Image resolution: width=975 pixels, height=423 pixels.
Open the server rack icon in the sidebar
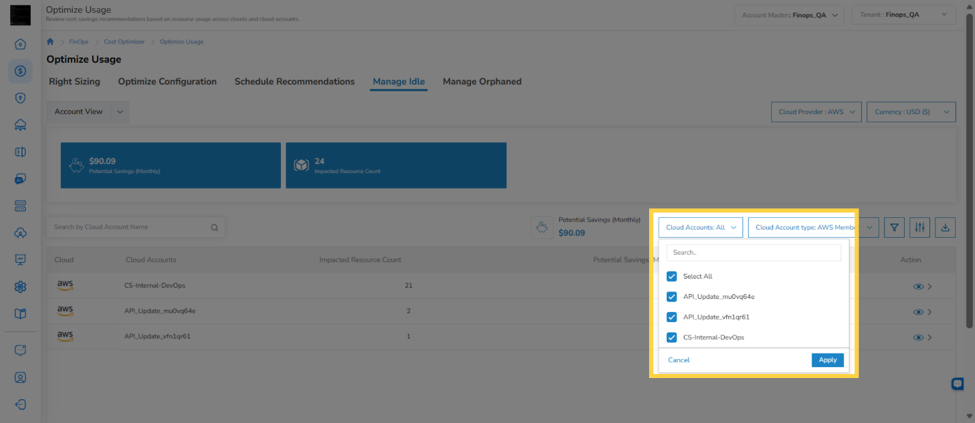tap(20, 206)
